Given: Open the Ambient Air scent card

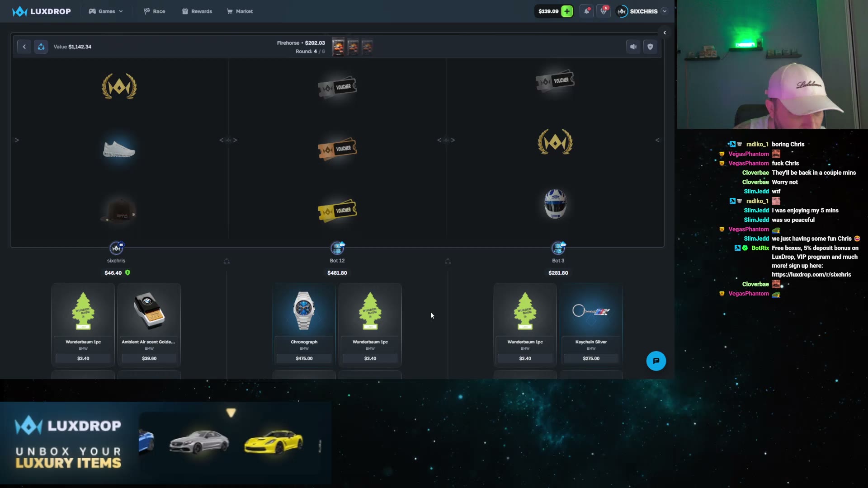Looking at the screenshot, I should (x=149, y=324).
